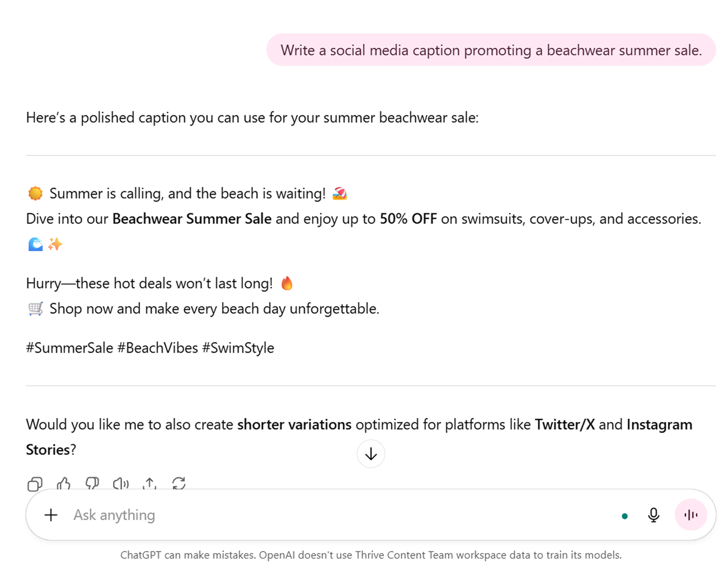
Task: Mark the response with thumbs down
Action: tap(92, 483)
